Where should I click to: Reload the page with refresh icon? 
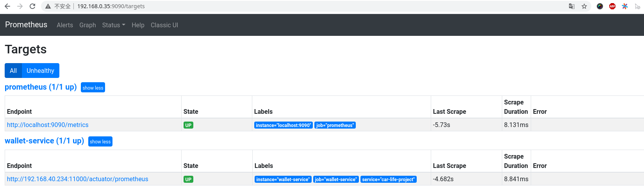click(32, 6)
